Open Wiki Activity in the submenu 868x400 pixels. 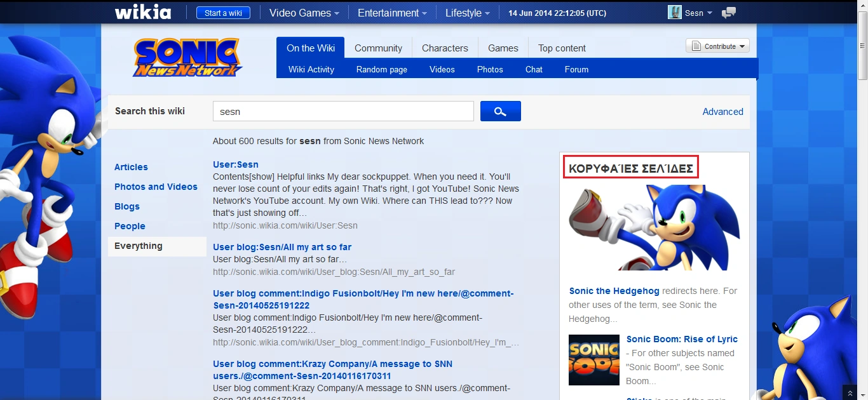(311, 70)
